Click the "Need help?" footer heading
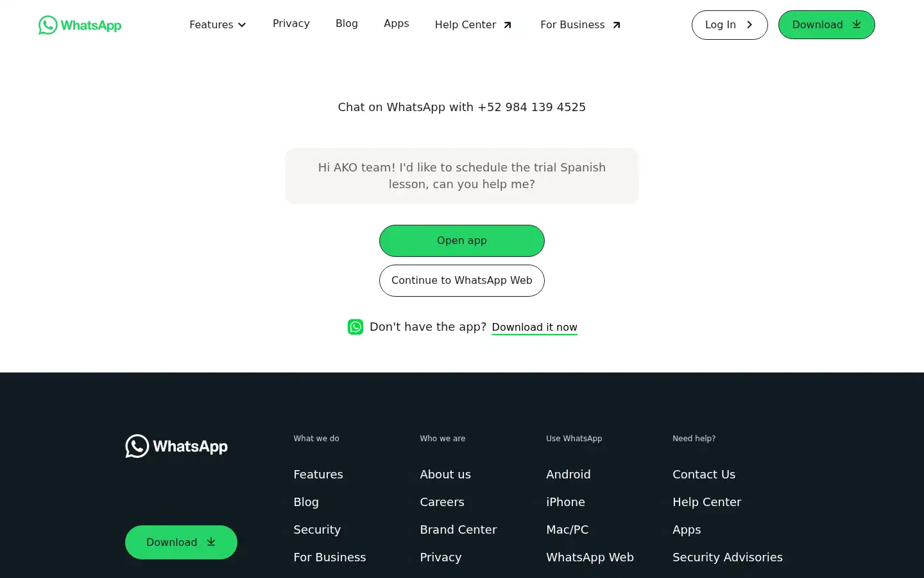Screen dimensions: 924x578 [x=694, y=439]
